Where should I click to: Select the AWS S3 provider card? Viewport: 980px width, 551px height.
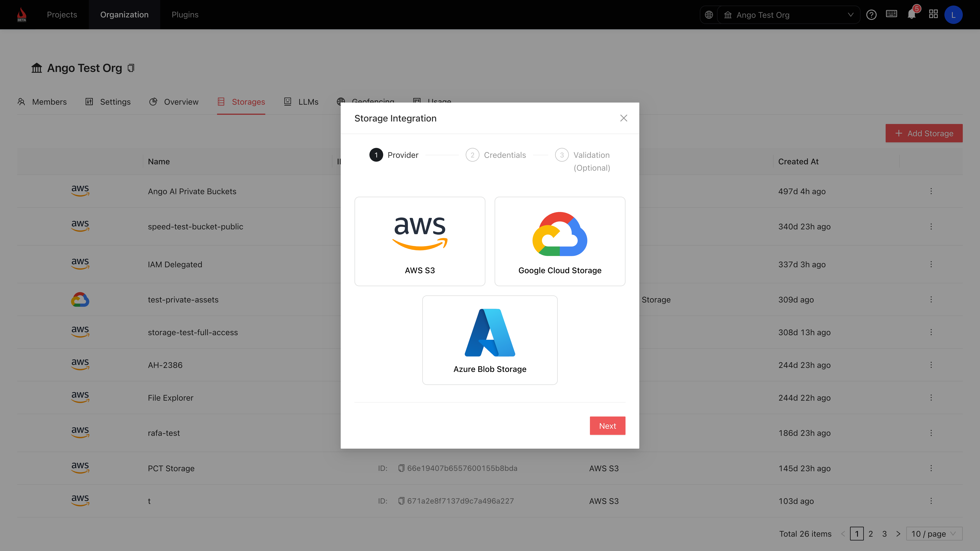(x=420, y=241)
